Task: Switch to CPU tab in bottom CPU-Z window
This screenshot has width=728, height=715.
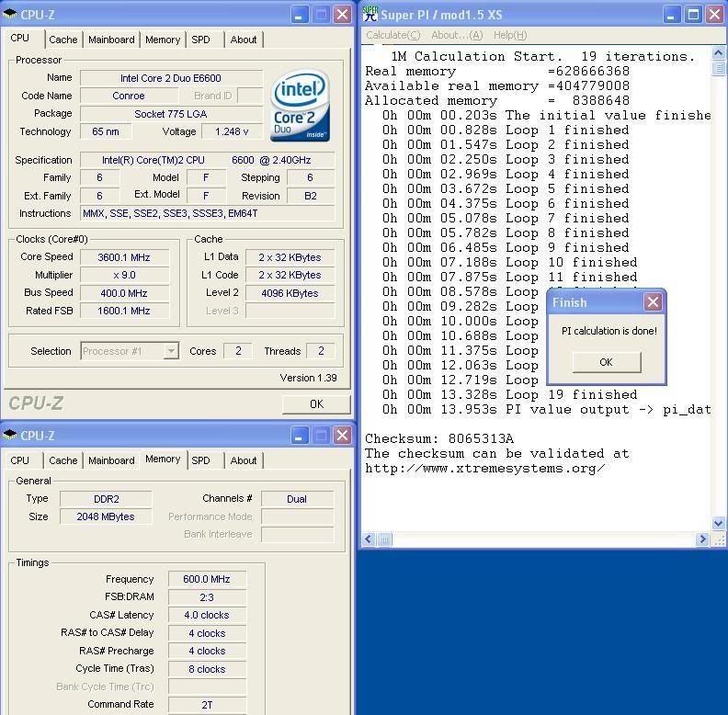Action: pyautogui.click(x=20, y=460)
